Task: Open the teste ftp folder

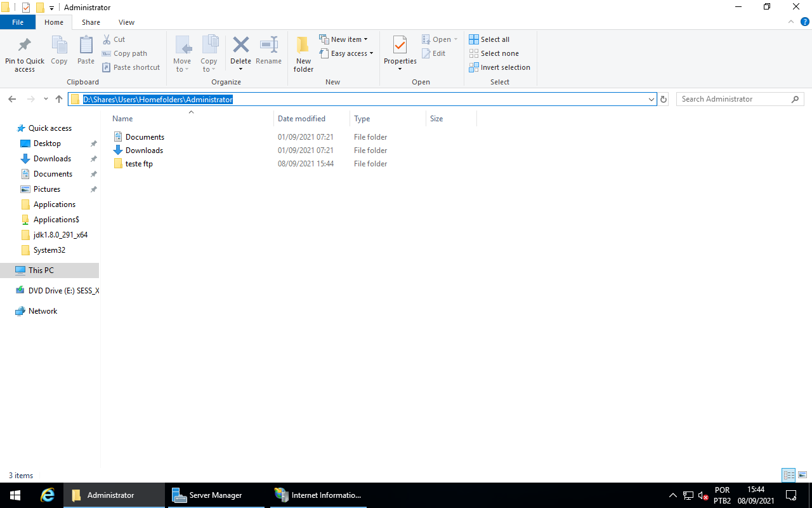Action: [x=138, y=163]
